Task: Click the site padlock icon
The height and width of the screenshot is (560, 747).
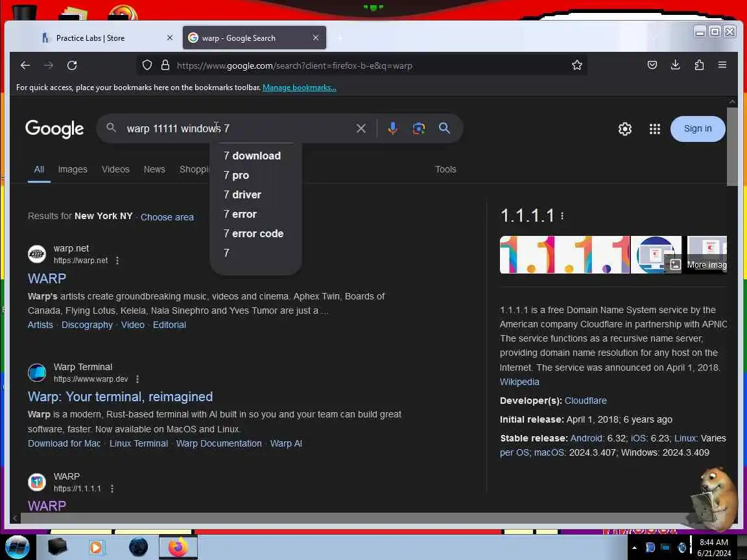Action: point(165,65)
